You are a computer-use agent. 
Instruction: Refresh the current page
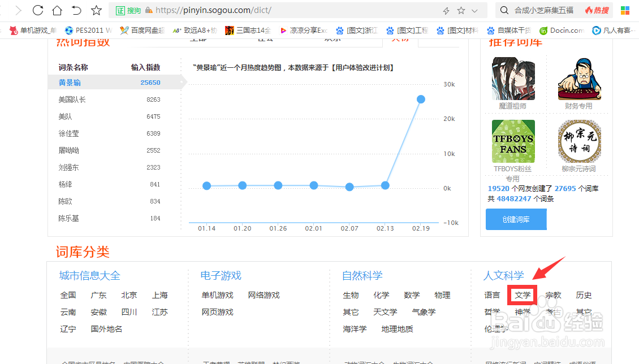pyautogui.click(x=37, y=10)
